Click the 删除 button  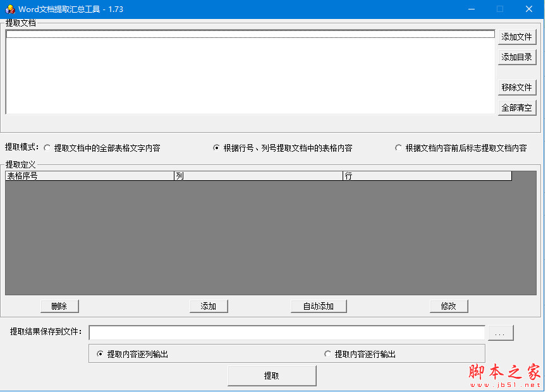pyautogui.click(x=59, y=306)
